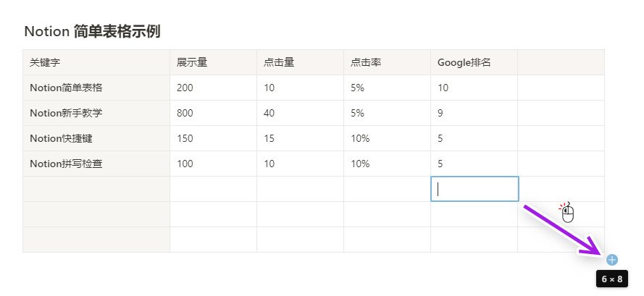Select the 点击率 header cell

388,62
